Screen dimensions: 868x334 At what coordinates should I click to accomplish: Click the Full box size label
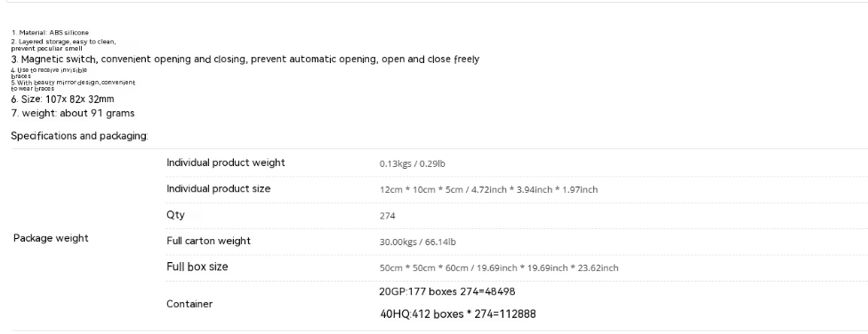(197, 266)
